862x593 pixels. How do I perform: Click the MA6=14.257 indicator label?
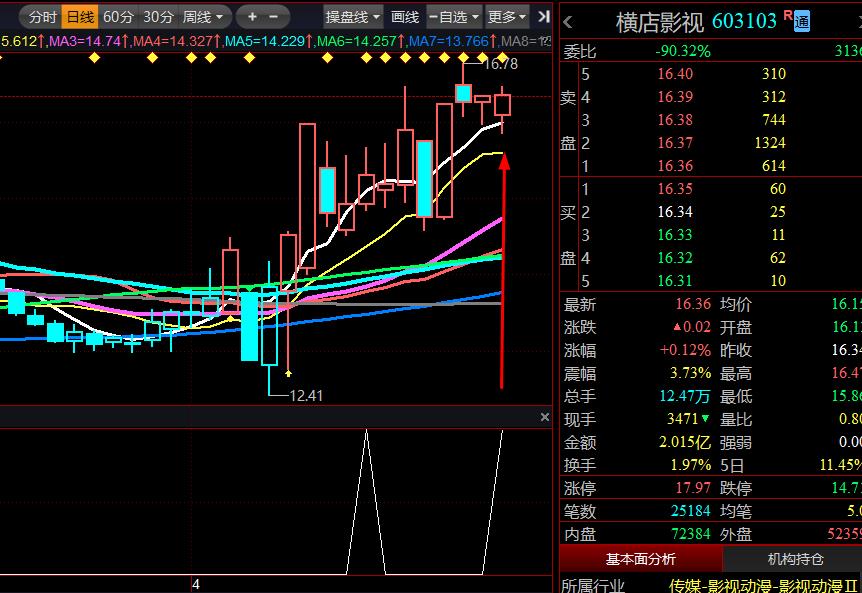(360, 41)
